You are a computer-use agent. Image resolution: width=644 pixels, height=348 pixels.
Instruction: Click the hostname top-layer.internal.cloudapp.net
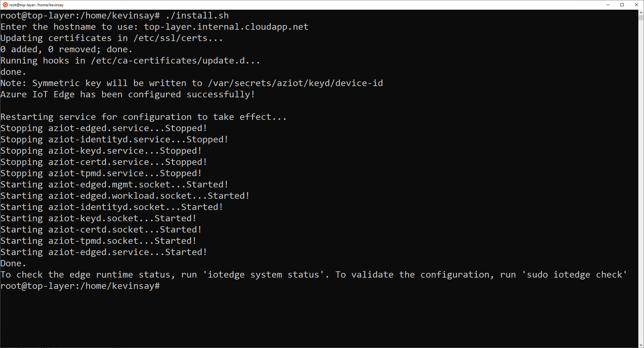[226, 27]
